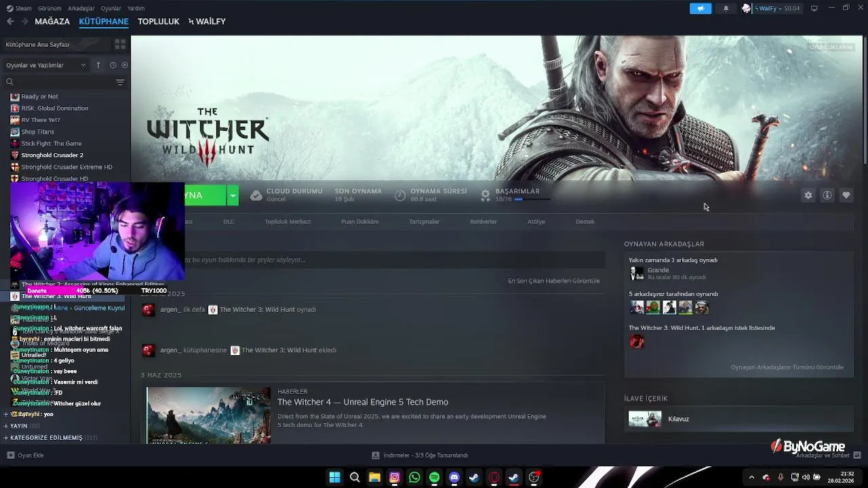868x488 pixels.
Task: Select Stronghold Crusader 2 in library
Action: point(52,155)
